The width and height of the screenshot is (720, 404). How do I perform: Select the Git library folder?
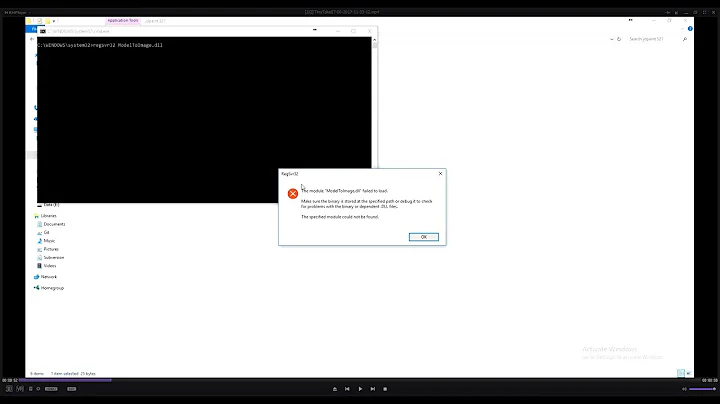[x=47, y=232]
